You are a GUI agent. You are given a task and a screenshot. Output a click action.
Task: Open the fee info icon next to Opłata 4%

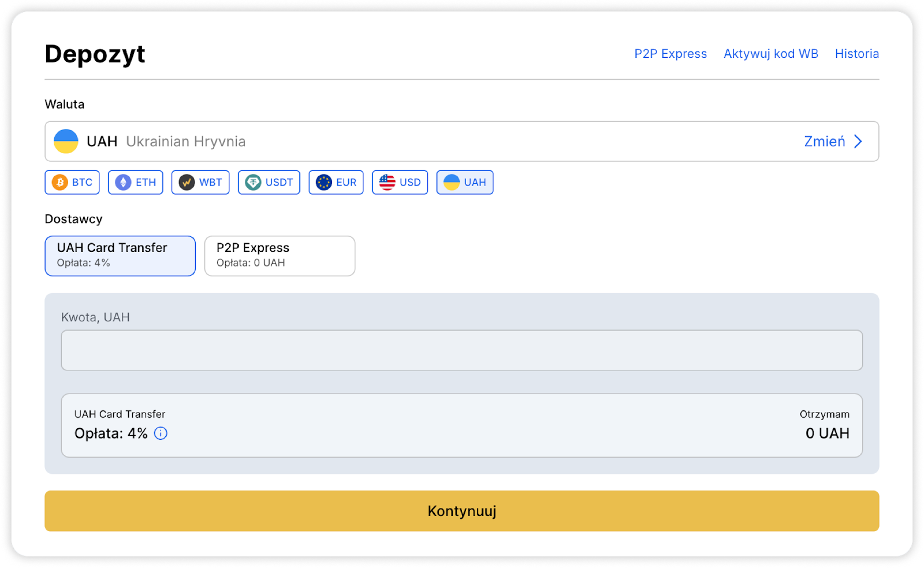pyautogui.click(x=161, y=433)
